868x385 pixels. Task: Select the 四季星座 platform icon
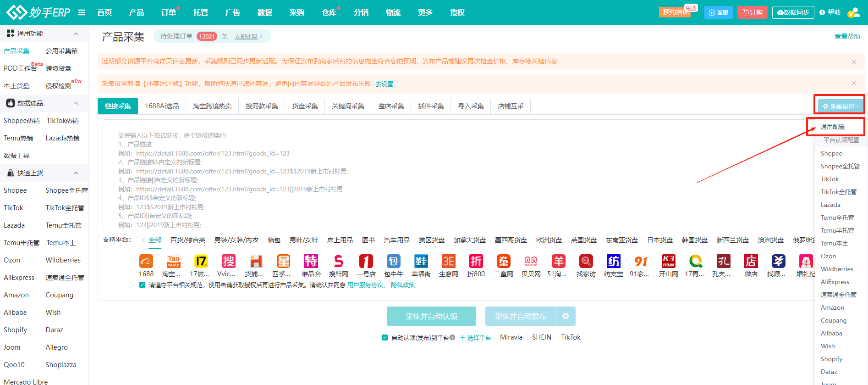[x=284, y=261]
